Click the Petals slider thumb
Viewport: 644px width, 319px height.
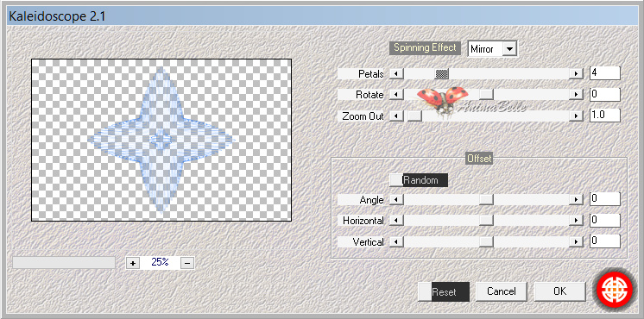point(441,74)
